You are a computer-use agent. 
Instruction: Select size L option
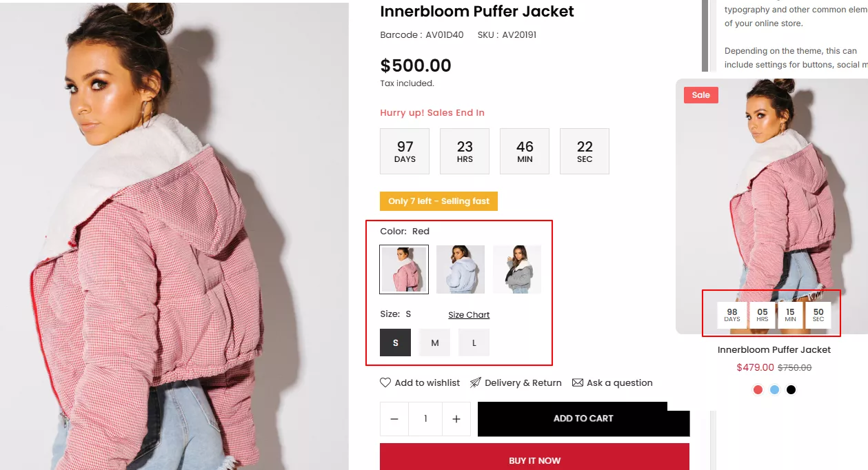pos(474,343)
